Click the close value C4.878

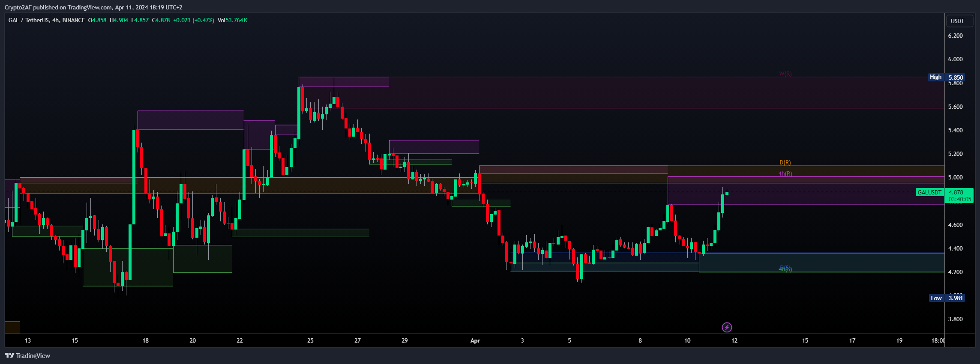(161, 20)
